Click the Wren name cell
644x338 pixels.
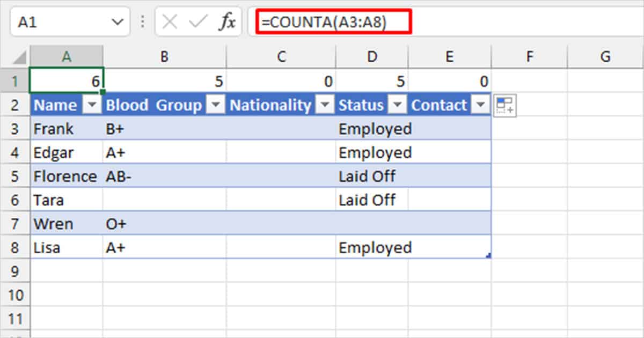pos(67,223)
